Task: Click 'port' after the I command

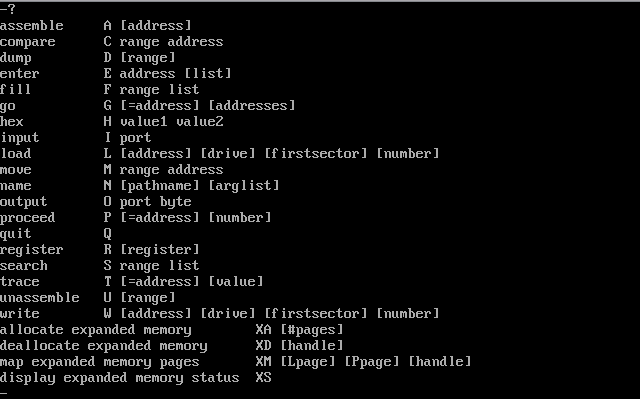Action: click(135, 138)
